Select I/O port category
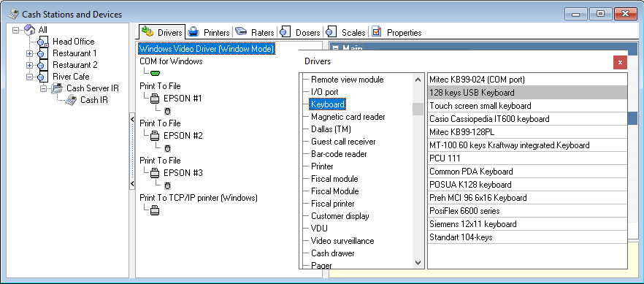 324,92
